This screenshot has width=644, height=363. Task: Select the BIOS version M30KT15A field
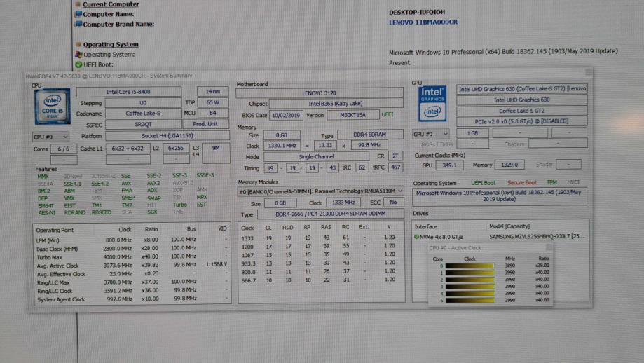[352, 115]
